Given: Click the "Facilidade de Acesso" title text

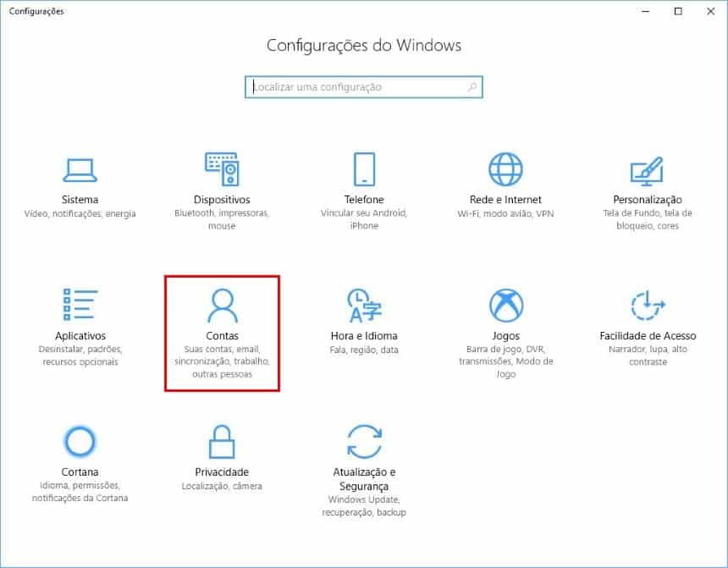Looking at the screenshot, I should (648, 336).
